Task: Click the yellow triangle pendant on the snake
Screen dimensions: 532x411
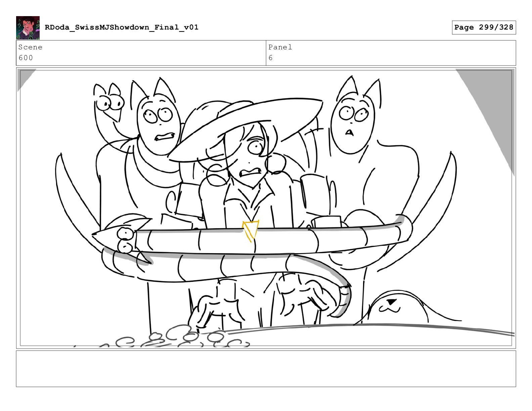Action: (x=251, y=230)
